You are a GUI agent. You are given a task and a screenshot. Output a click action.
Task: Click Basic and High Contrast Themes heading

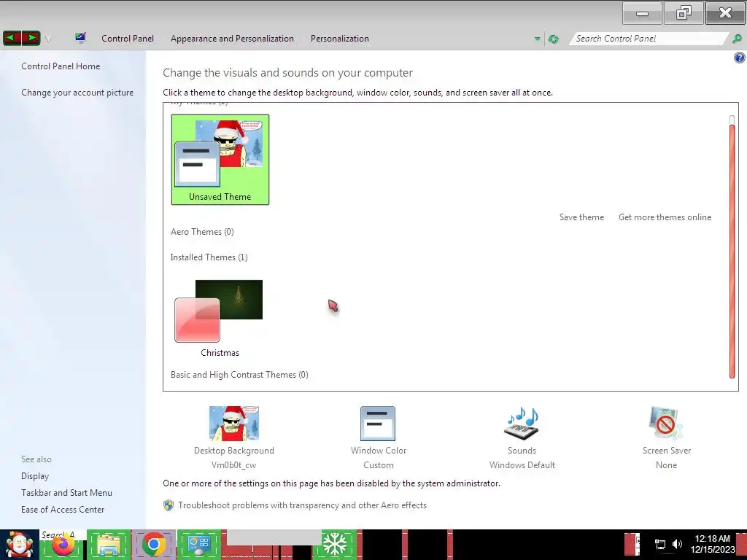[239, 375]
